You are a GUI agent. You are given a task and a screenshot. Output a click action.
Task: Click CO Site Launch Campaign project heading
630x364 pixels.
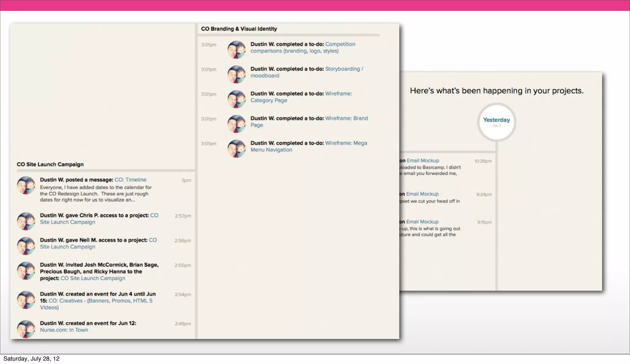coord(50,164)
